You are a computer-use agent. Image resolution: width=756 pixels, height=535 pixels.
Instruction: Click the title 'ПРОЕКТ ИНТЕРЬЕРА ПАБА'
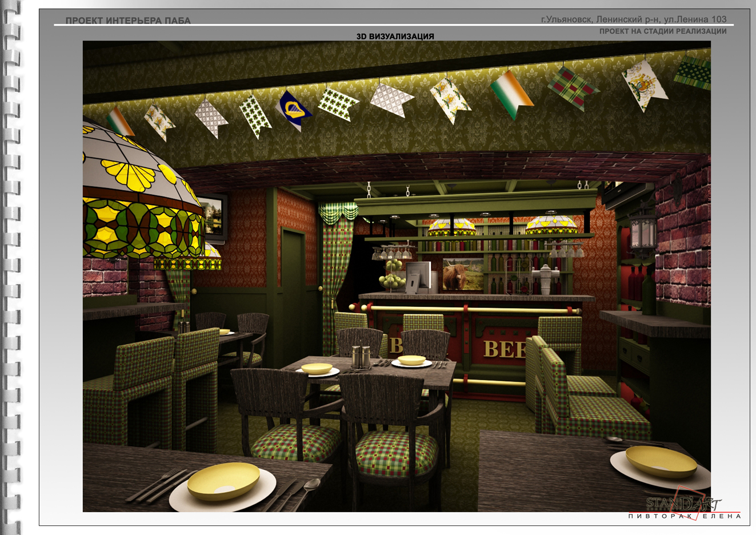tap(128, 21)
